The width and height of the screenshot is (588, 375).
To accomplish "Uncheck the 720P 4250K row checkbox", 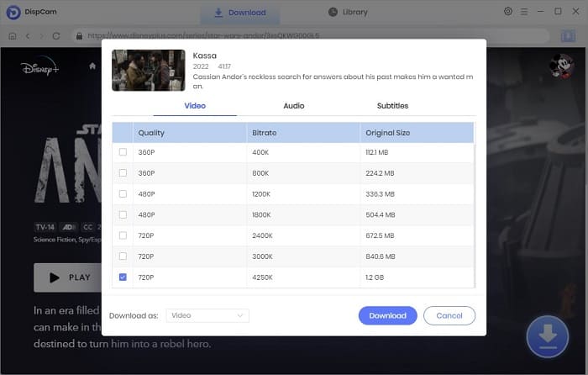I will [123, 277].
